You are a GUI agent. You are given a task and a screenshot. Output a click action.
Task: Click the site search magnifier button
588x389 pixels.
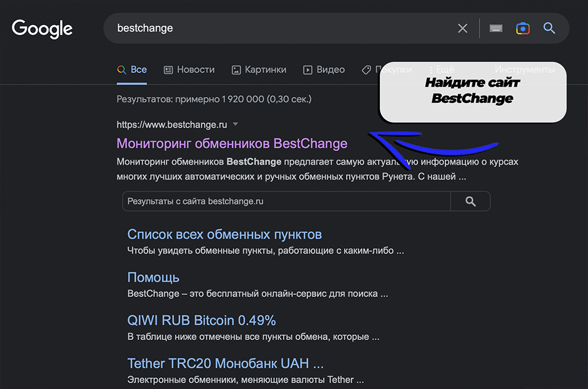471,201
